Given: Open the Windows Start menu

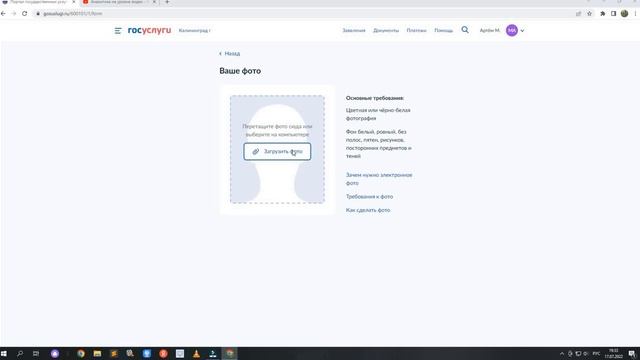Looking at the screenshot, I should pyautogui.click(x=4, y=353).
